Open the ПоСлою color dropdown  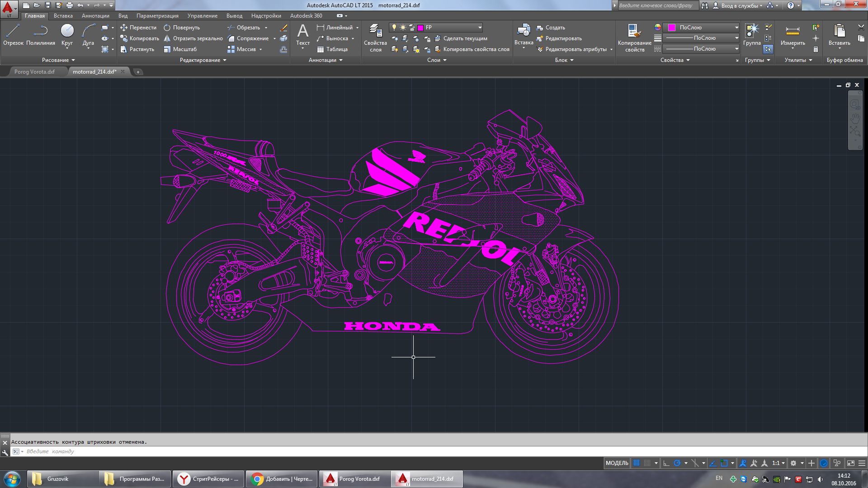pos(736,28)
